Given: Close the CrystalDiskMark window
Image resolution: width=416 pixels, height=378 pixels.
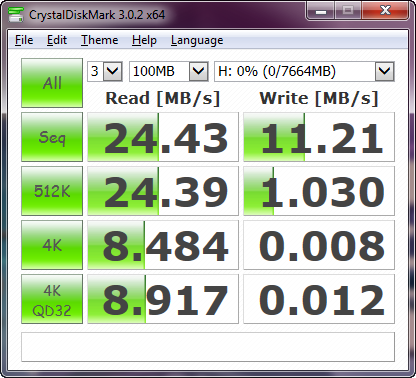Looking at the screenshot, I should pos(386,11).
